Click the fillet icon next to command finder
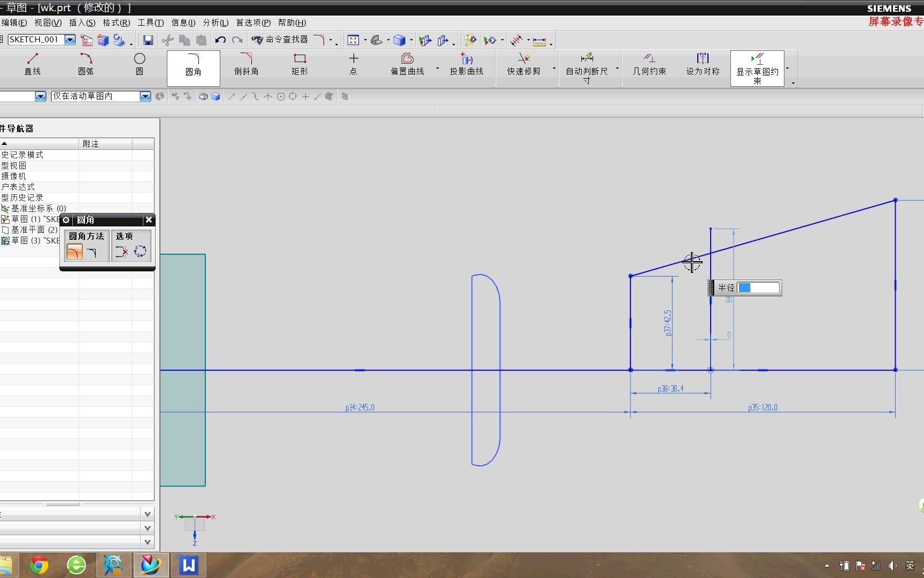The height and width of the screenshot is (578, 924). (x=319, y=40)
